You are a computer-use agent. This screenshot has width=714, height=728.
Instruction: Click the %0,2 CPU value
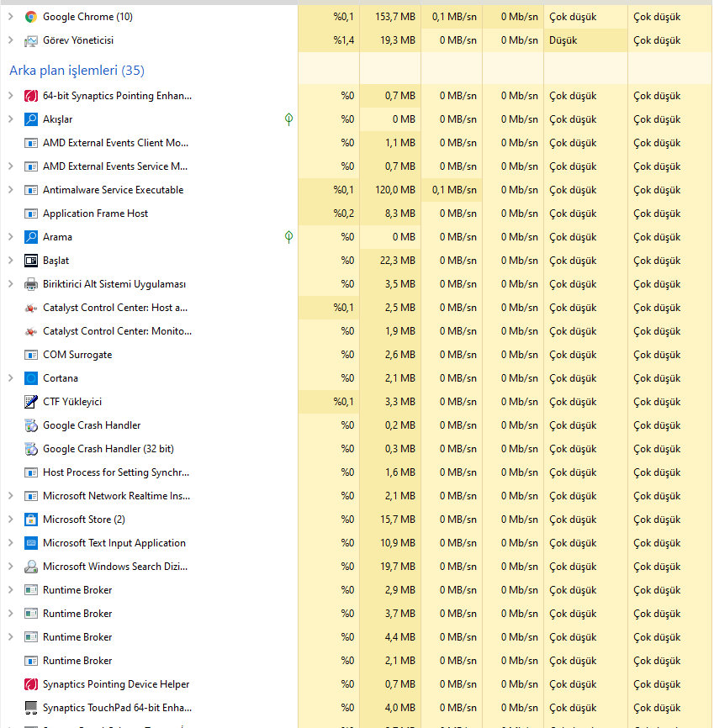344,214
